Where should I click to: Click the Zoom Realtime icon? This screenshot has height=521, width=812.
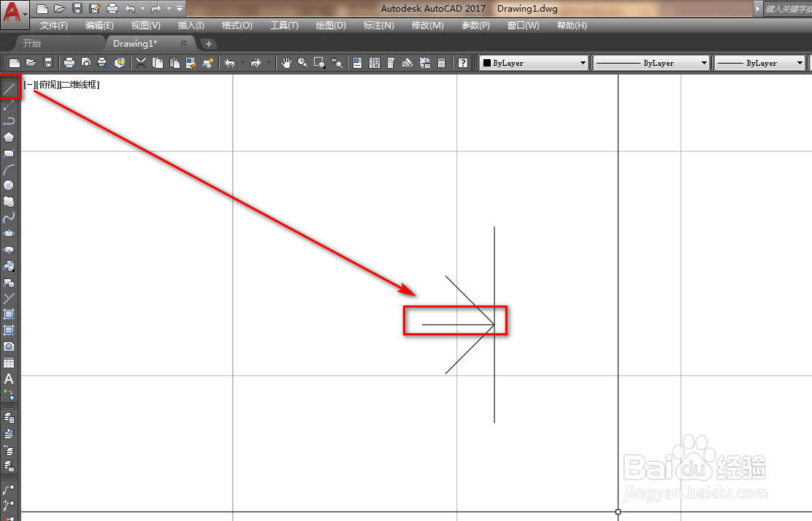tap(302, 64)
